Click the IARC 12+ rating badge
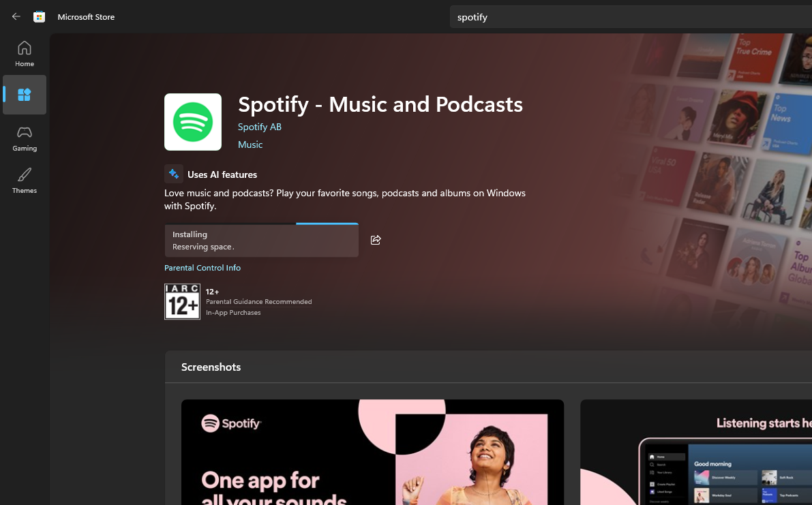The image size is (812, 505). pos(182,302)
